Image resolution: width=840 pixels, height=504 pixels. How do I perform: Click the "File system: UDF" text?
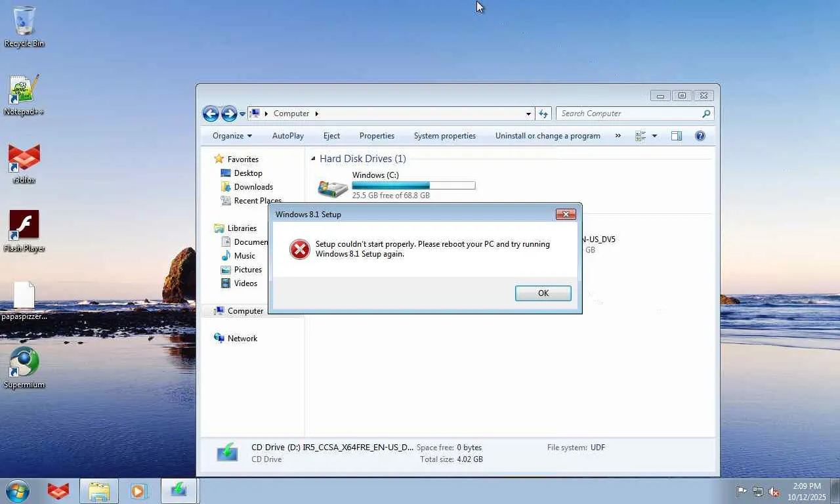point(576,448)
